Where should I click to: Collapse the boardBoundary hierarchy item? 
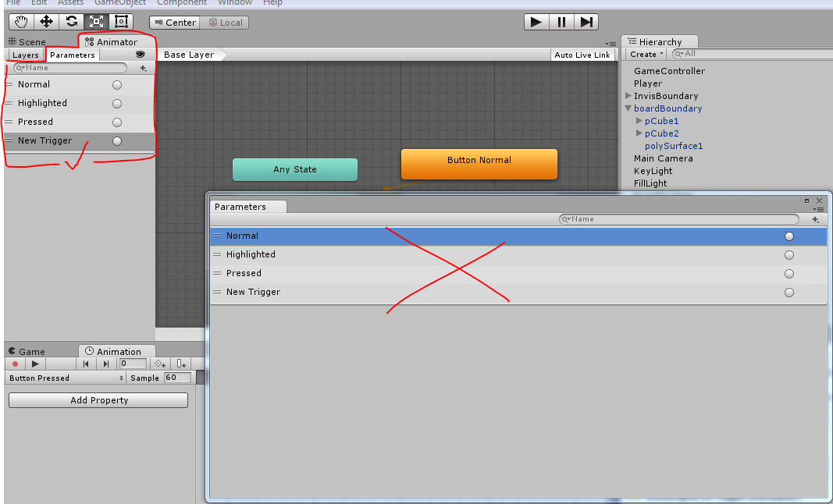[x=628, y=108]
